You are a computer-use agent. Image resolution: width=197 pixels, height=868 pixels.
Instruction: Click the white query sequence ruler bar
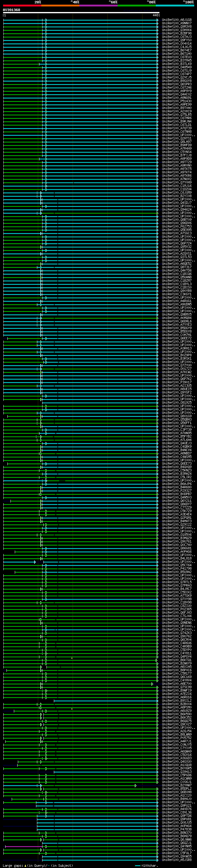[81, 12]
